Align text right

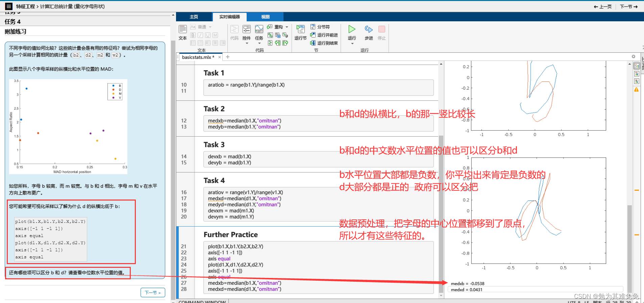tap(223, 43)
